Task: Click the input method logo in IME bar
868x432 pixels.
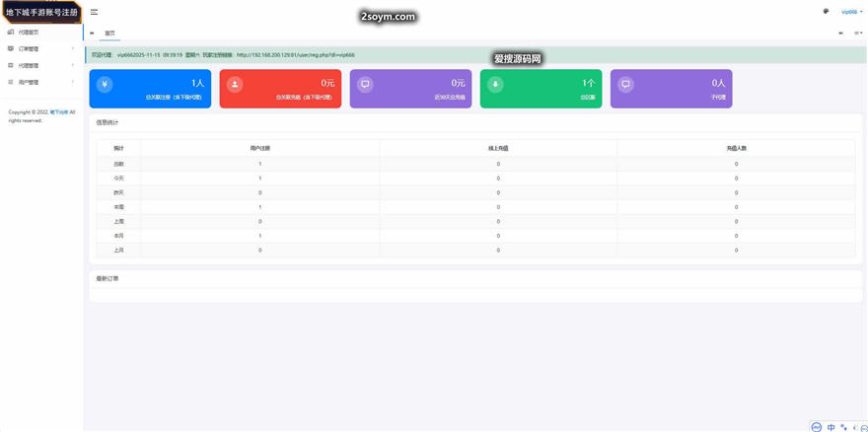Action: pos(816,427)
